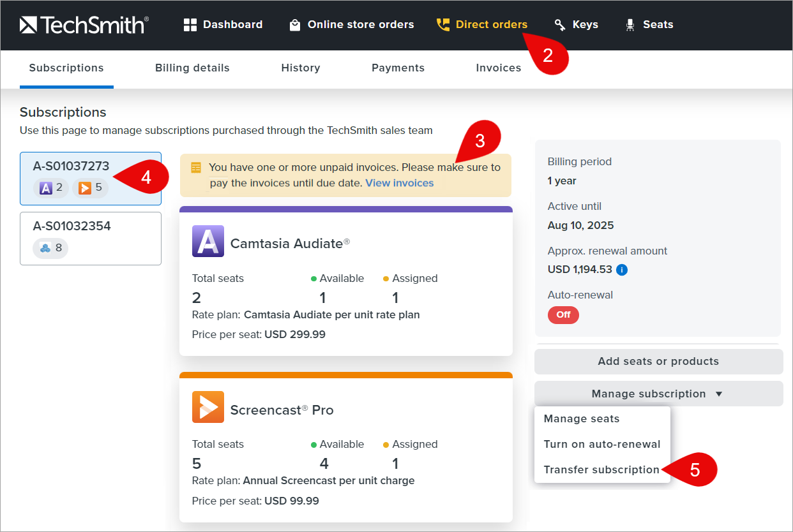Click the Online store orders bag icon

(295, 25)
